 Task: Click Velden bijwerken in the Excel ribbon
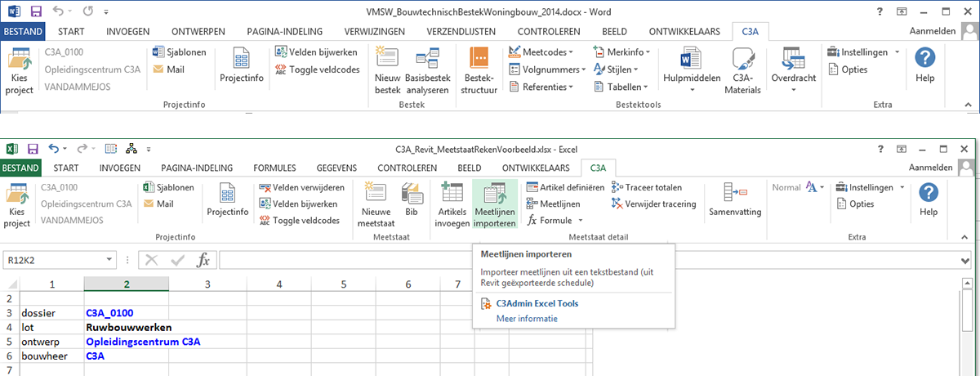[x=299, y=204]
